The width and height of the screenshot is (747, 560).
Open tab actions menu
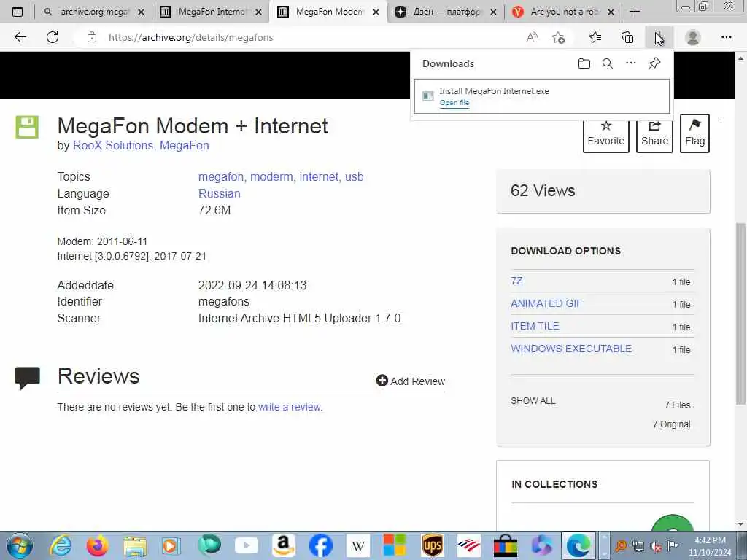click(18, 12)
